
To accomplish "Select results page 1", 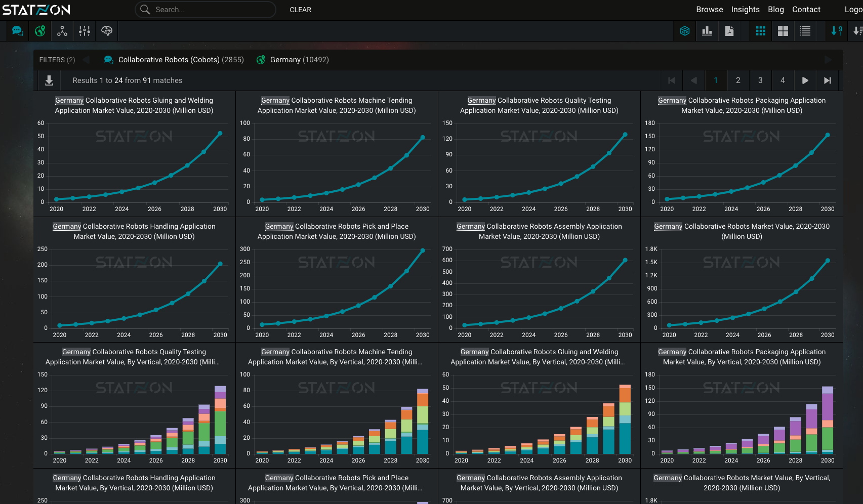I will click(716, 80).
